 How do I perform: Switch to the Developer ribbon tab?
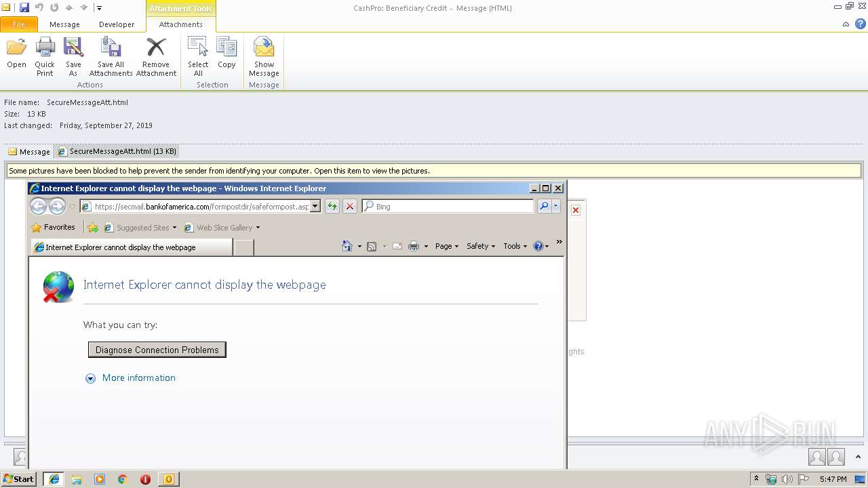(117, 24)
